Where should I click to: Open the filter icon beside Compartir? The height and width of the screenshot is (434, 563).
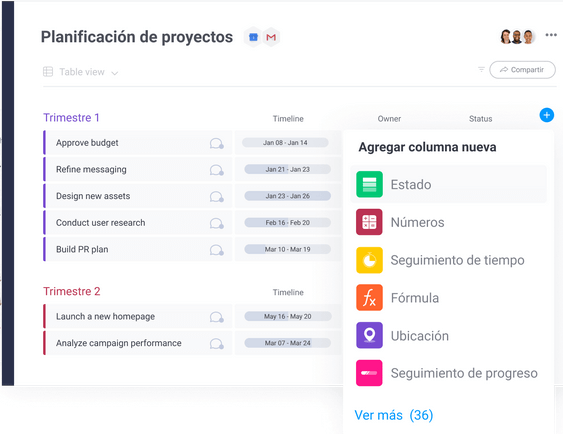481,69
